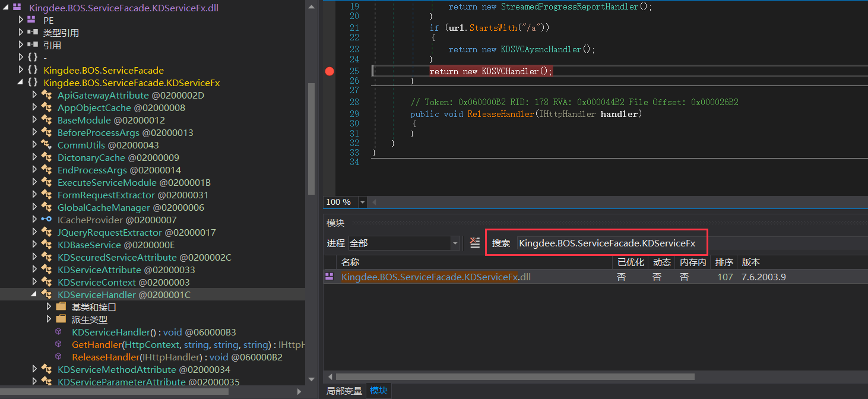Click the DictonaryCache class icon
Screen dimensions: 868x399
coord(46,157)
